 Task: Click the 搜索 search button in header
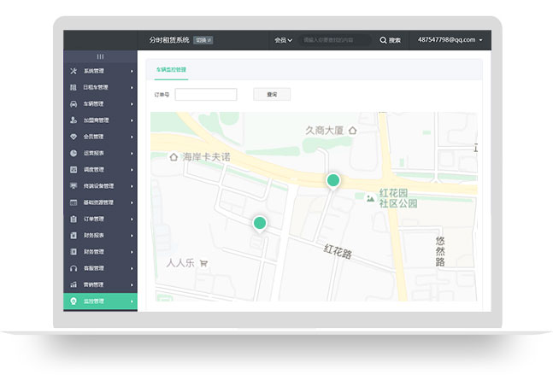[390, 40]
